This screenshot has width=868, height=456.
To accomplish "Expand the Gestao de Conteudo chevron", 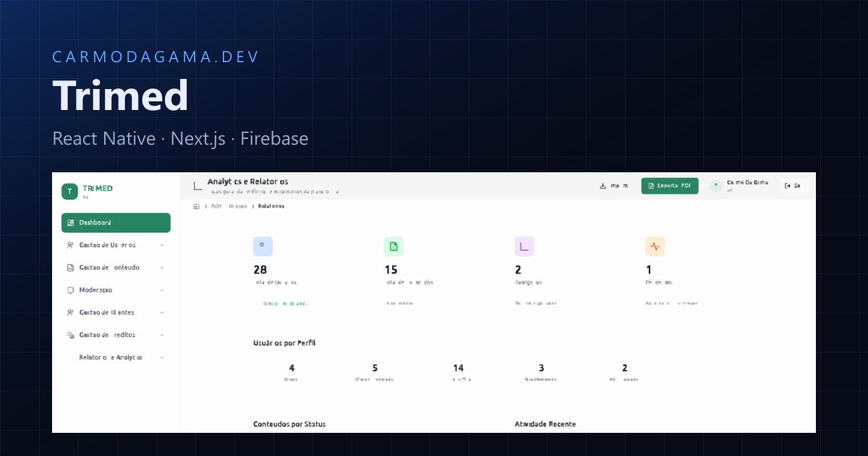I will [x=162, y=268].
